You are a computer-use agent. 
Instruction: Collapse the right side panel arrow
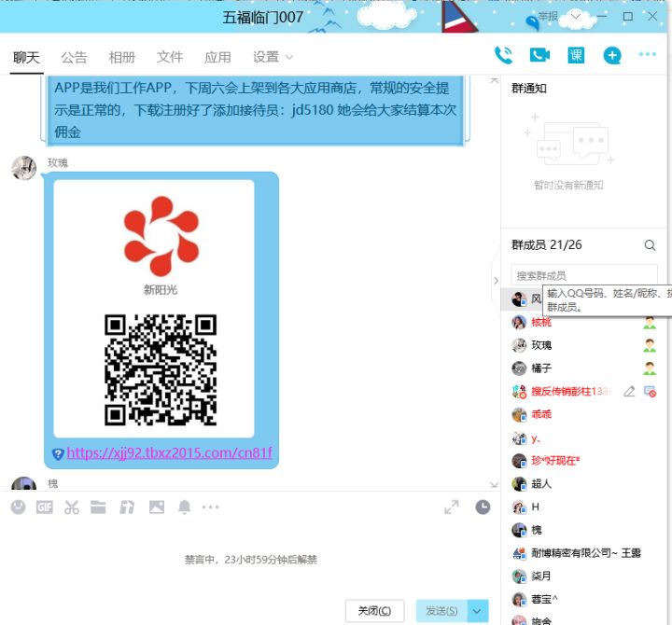[497, 281]
